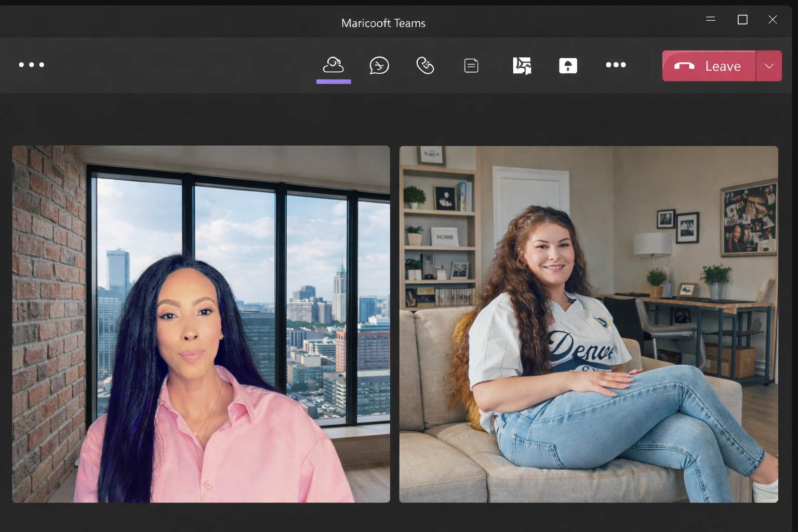Maximize the Teams window
The width and height of the screenshot is (798, 532).
[x=742, y=20]
